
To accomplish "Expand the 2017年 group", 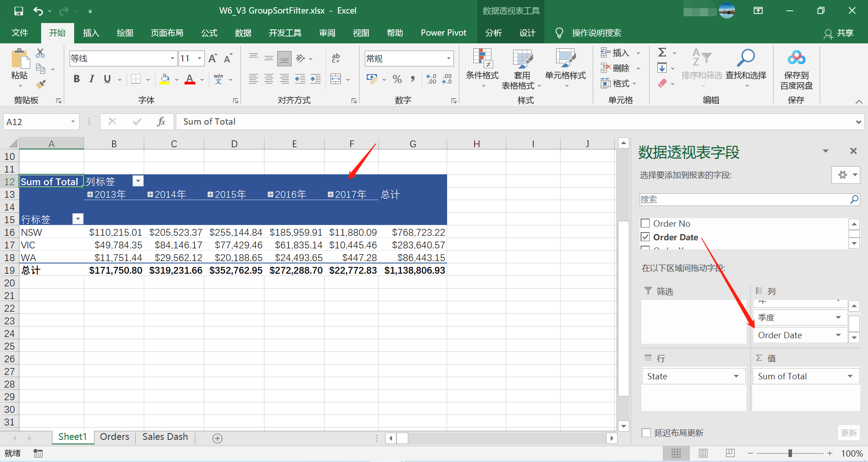I will point(330,195).
